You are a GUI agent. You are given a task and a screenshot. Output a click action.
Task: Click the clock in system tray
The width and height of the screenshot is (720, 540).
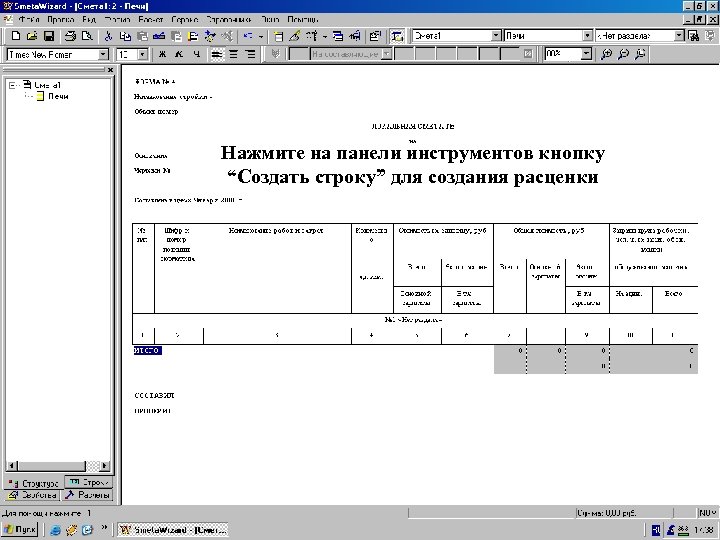tap(704, 530)
